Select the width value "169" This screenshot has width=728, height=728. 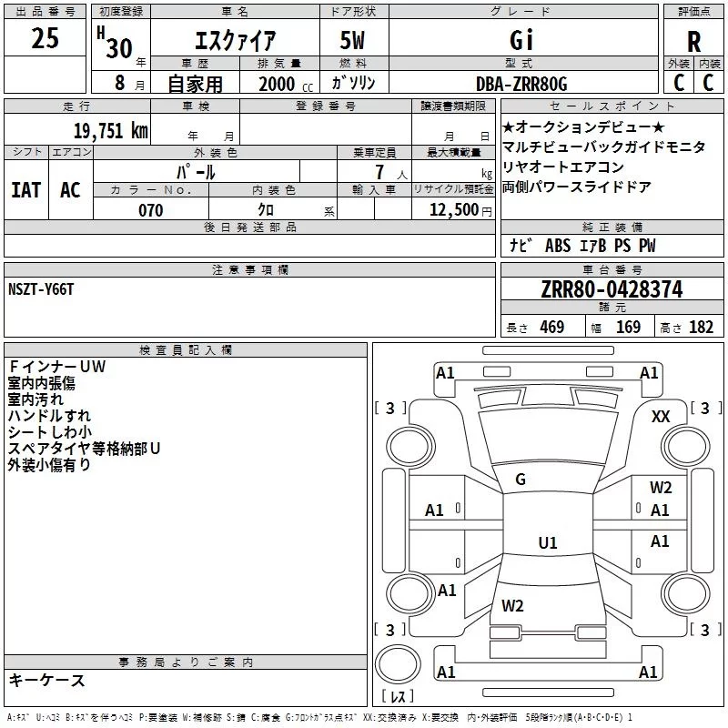coord(628,327)
